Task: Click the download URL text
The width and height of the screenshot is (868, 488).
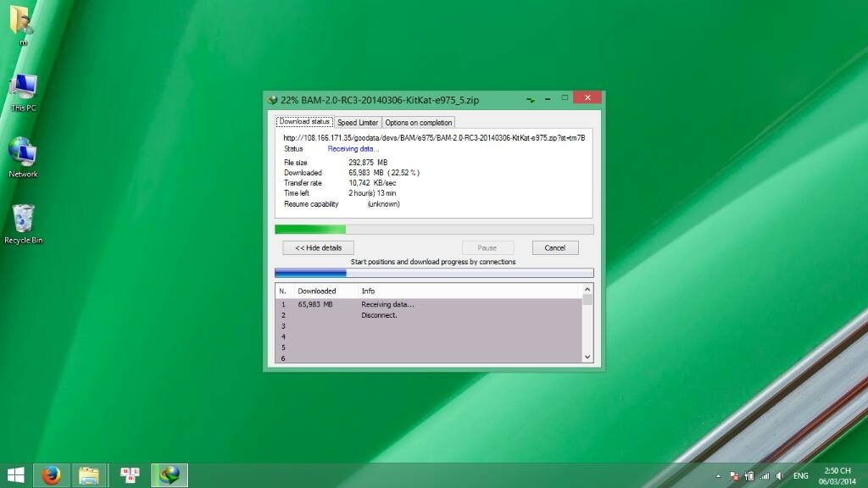Action: tap(434, 138)
